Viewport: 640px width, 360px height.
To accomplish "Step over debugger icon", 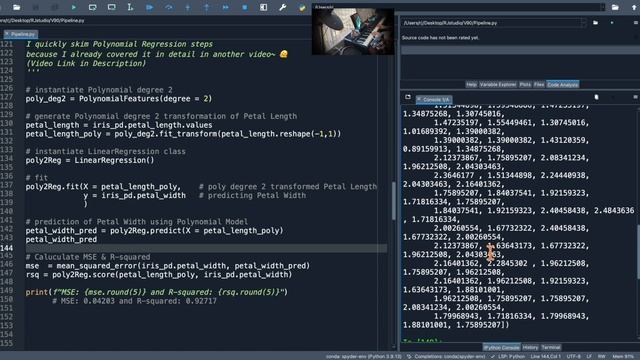I will (168, 7).
